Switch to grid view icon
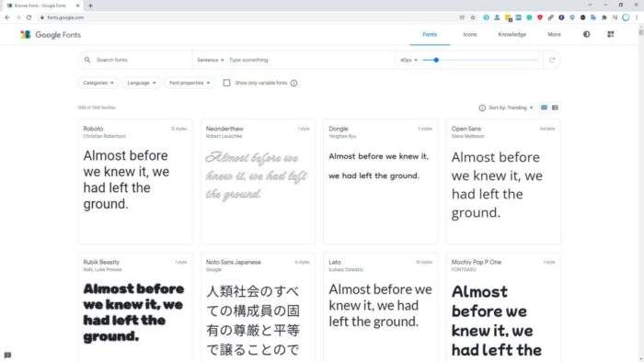Viewport: 644px width, 362px height. [545, 107]
